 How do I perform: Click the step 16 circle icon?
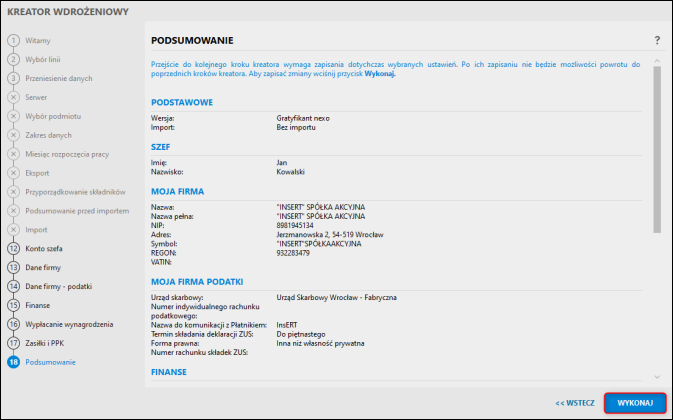tap(13, 324)
